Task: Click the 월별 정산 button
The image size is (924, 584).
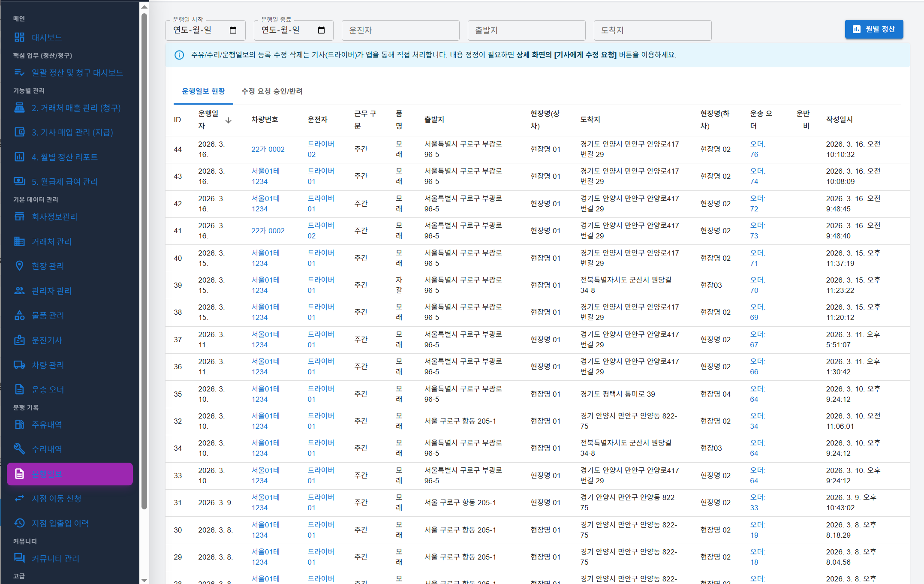Action: (x=874, y=29)
